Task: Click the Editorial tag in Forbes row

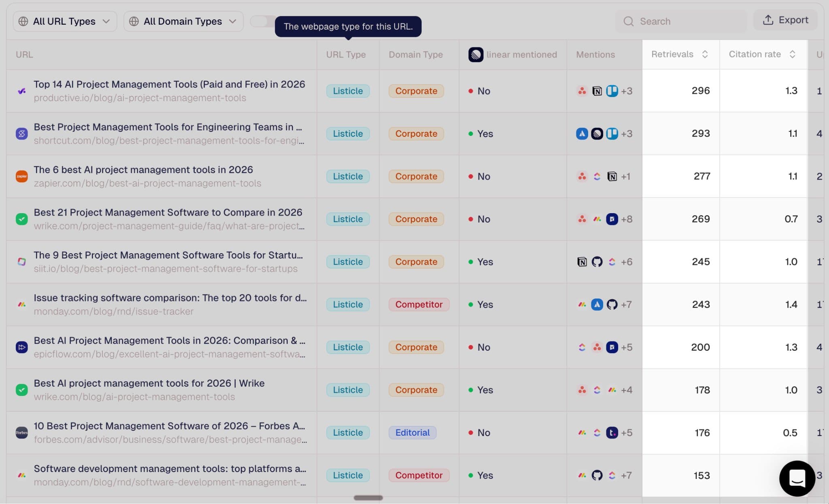Action: 412,432
